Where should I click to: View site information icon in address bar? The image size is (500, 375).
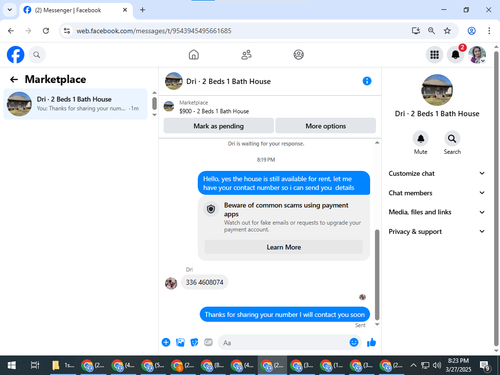coord(67,31)
